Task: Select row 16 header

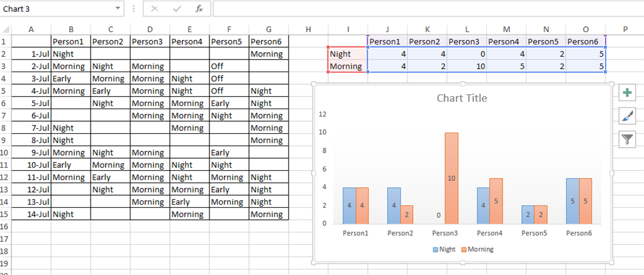Action: [x=6, y=226]
